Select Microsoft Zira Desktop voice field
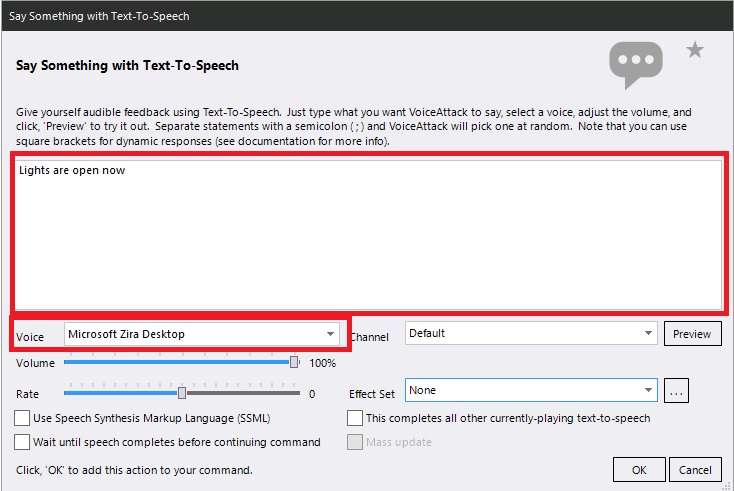 (202, 334)
